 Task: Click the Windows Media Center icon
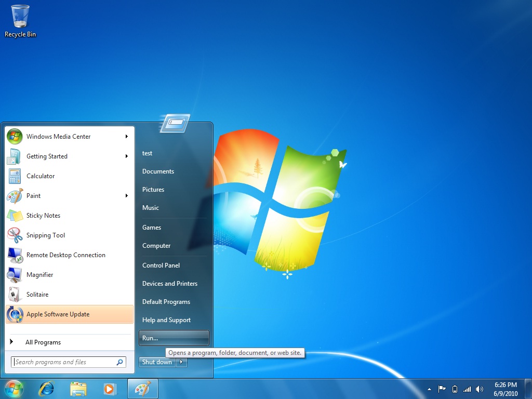pyautogui.click(x=15, y=137)
